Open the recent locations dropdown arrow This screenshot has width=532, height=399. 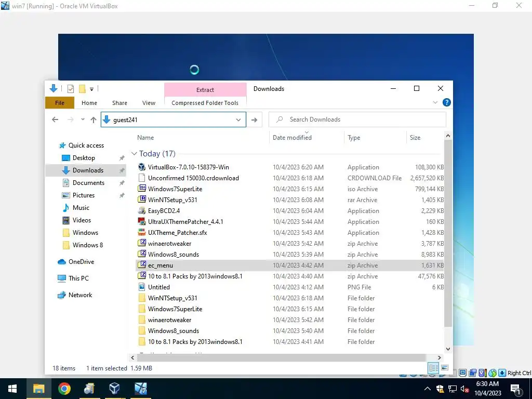pos(83,119)
